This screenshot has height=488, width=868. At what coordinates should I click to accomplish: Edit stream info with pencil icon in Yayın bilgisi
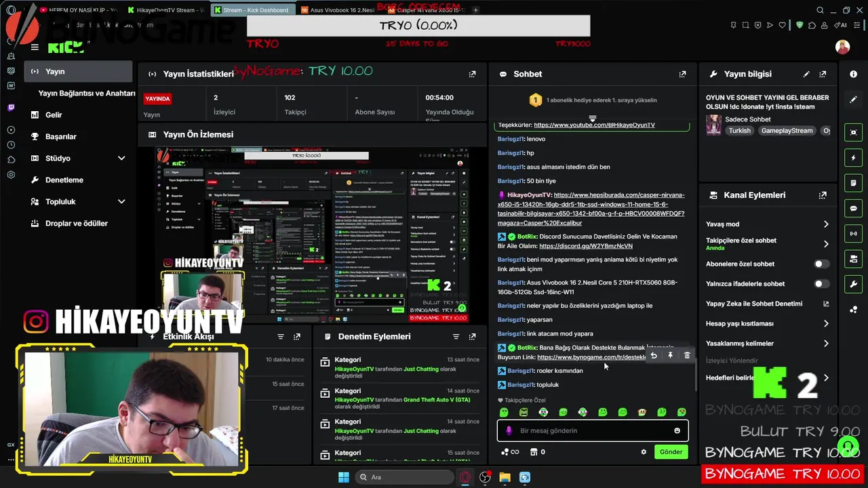[x=806, y=74]
